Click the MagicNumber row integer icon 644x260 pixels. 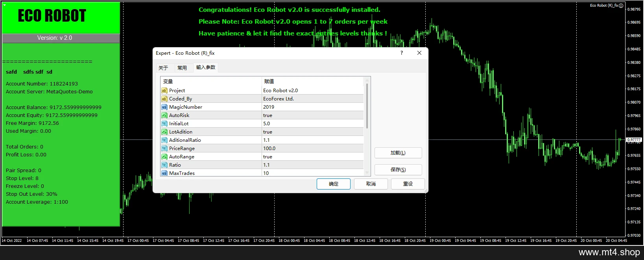164,107
